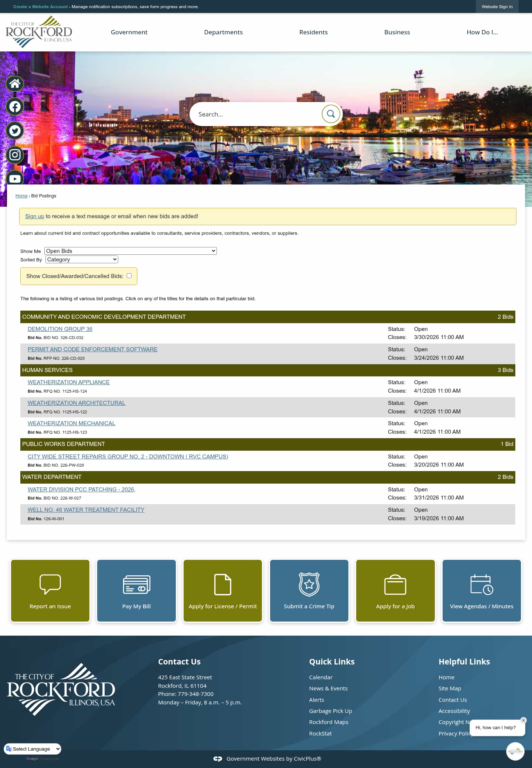This screenshot has width=532, height=768.
Task: Click the magnifying glass search button
Action: coord(331,114)
